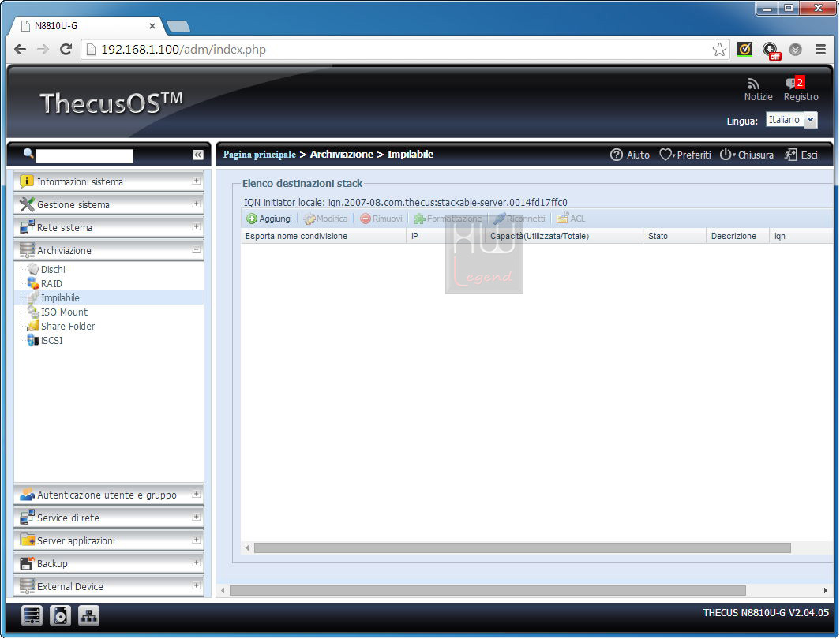Close the N8810U-G browser tab
This screenshot has width=840, height=639.
pyautogui.click(x=152, y=26)
